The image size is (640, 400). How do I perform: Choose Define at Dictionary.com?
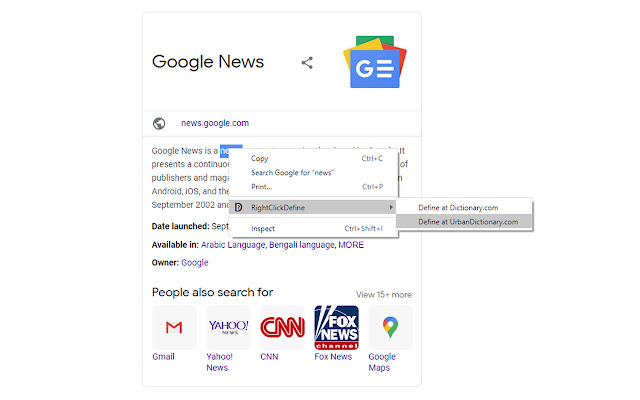click(x=464, y=208)
